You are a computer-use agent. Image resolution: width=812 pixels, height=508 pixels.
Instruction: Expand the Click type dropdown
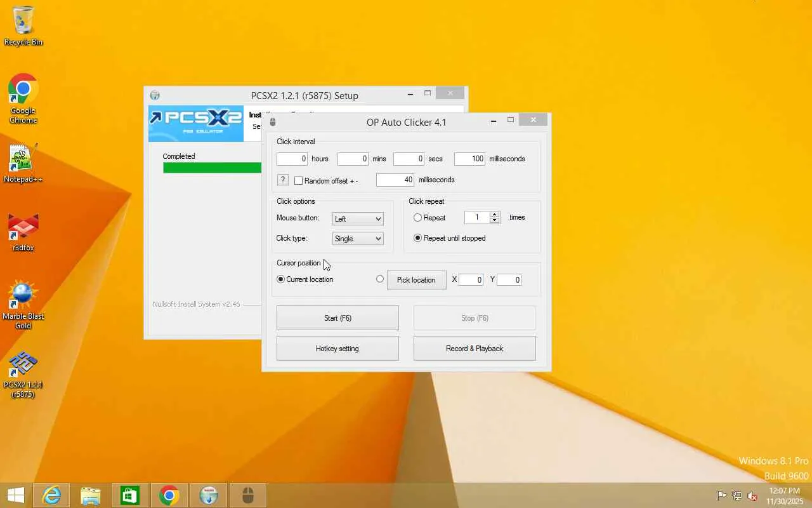(358, 239)
